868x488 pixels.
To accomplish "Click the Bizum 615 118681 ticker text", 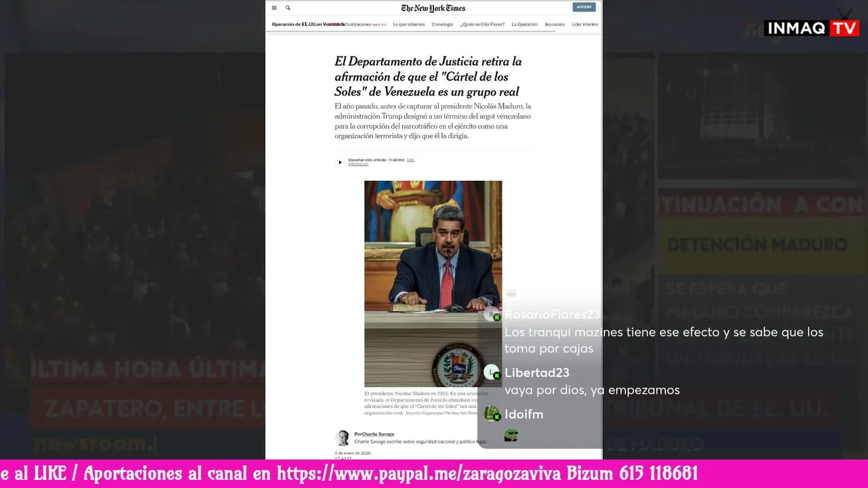I will (632, 473).
